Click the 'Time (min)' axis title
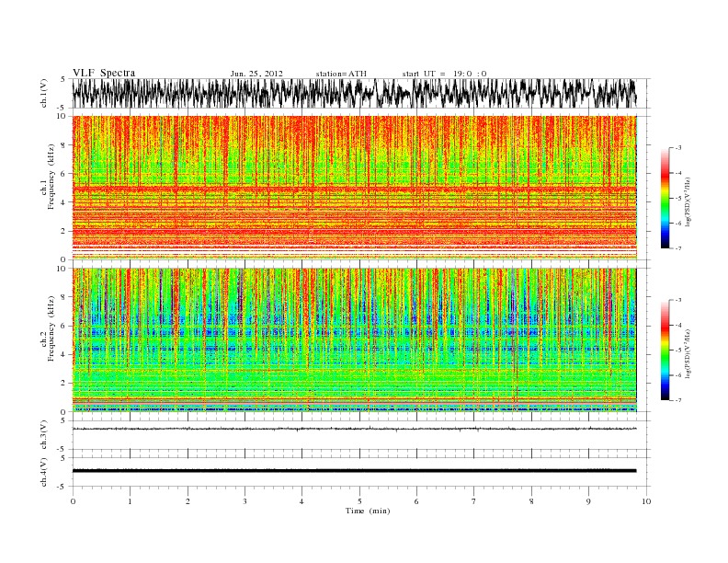Viewport: 728px width, 563px height. point(368,511)
